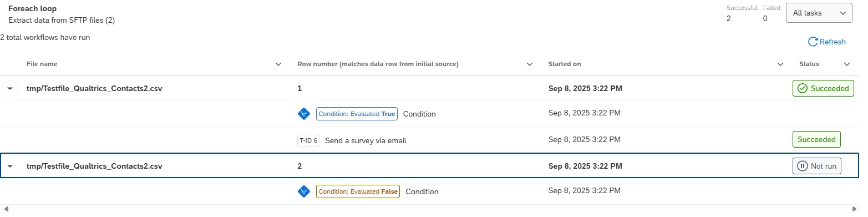The width and height of the screenshot is (868, 217).
Task: Collapse the second Testfile_Qualtrics_Contacts2.csv row
Action: pyautogui.click(x=10, y=166)
